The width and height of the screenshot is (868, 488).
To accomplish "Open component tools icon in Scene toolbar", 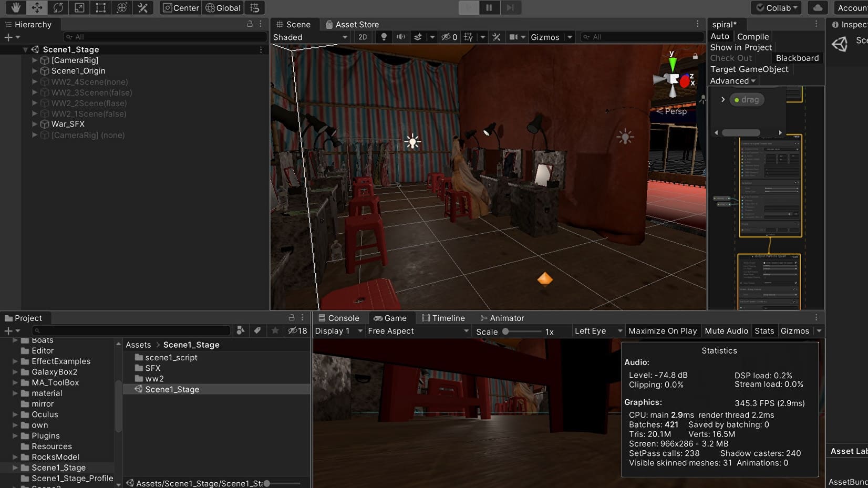I will pyautogui.click(x=496, y=37).
